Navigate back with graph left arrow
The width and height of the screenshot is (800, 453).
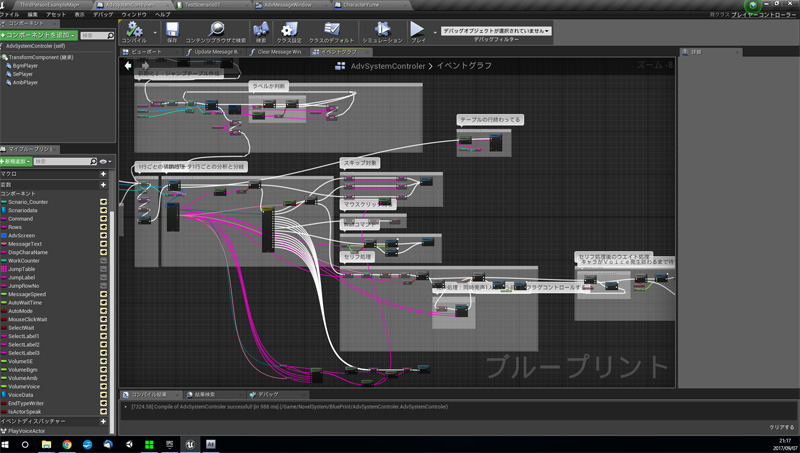coord(128,65)
